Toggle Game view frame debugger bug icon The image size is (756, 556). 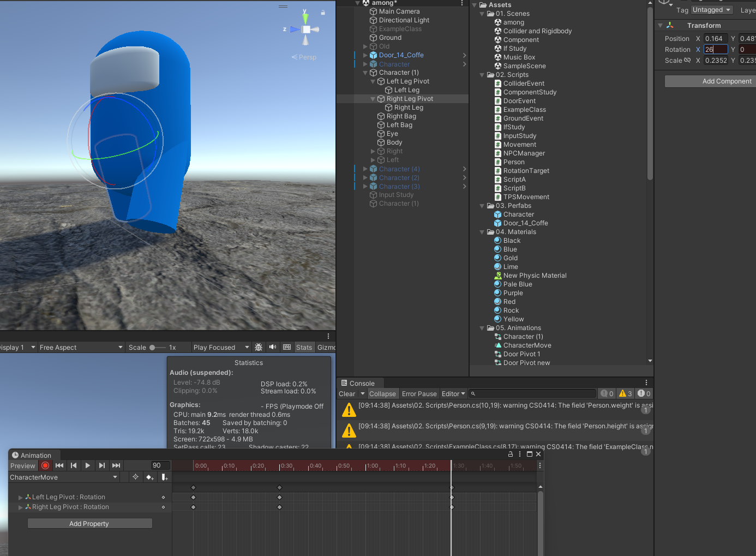(x=259, y=347)
